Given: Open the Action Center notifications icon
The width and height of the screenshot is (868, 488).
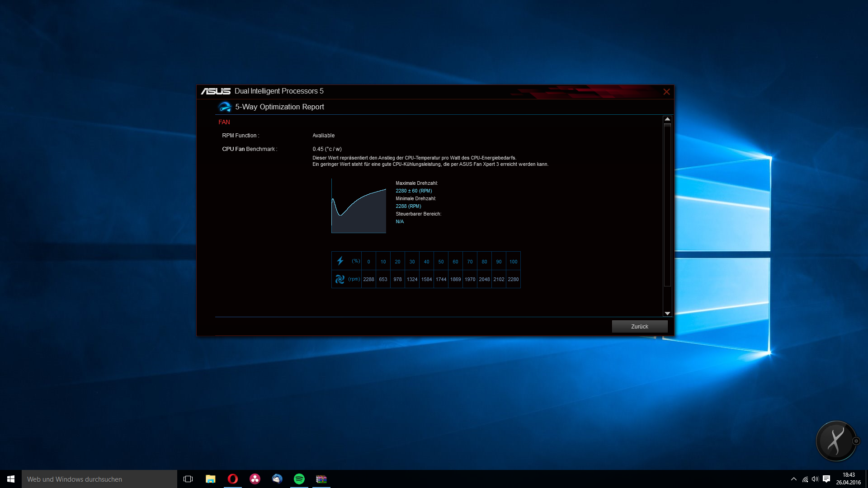Looking at the screenshot, I should pos(826,479).
